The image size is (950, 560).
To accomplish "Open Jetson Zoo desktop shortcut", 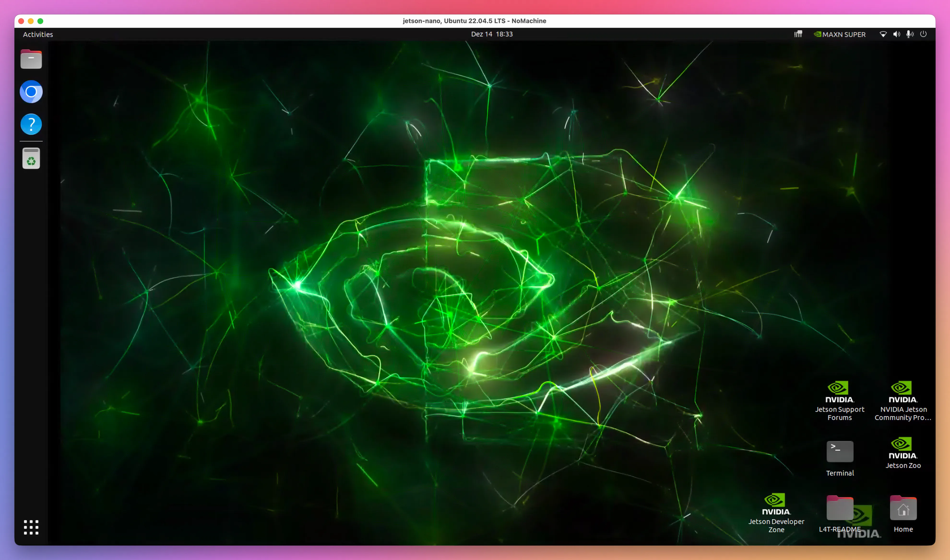I will 902,448.
